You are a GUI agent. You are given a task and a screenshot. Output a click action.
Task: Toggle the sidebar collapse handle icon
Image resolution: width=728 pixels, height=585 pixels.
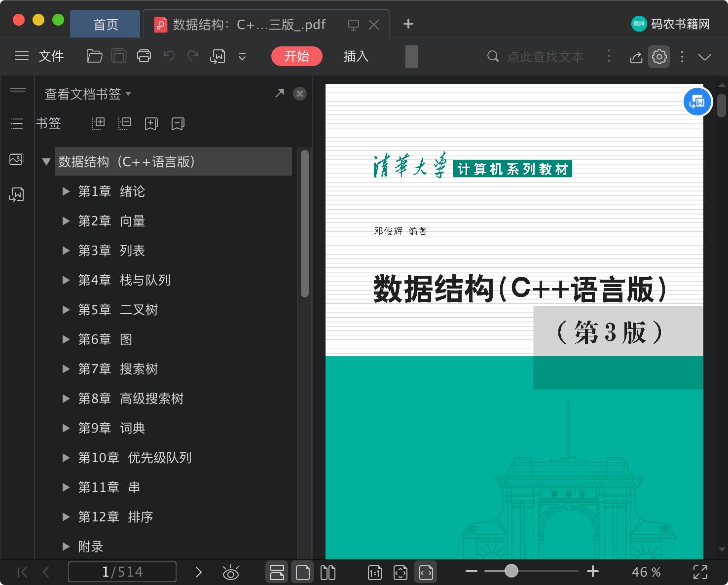18,90
